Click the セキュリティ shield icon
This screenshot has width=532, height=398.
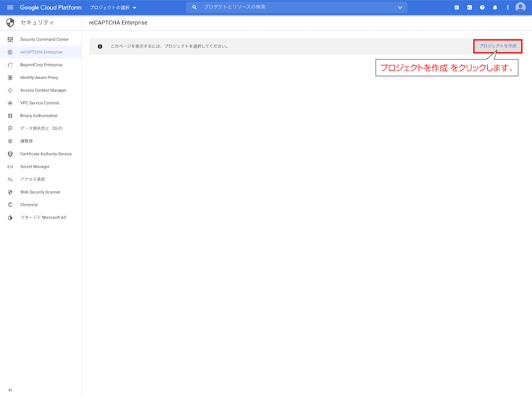coord(10,23)
